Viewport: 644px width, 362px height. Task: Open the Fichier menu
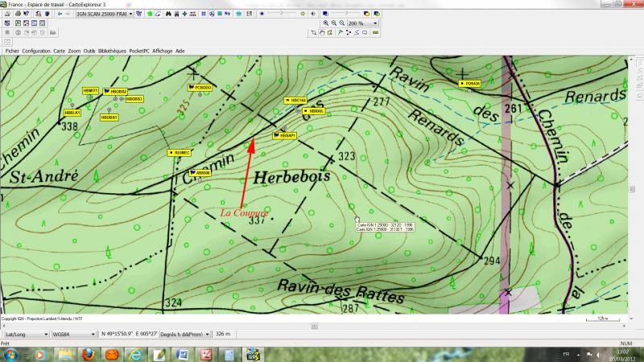pos(12,51)
